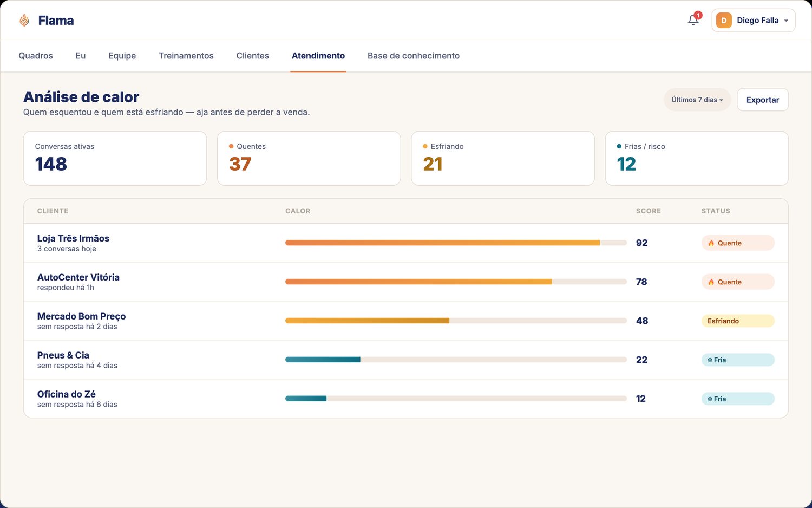Open client AutoCenter Vitória
Image resolution: width=812 pixels, height=508 pixels.
[78, 277]
